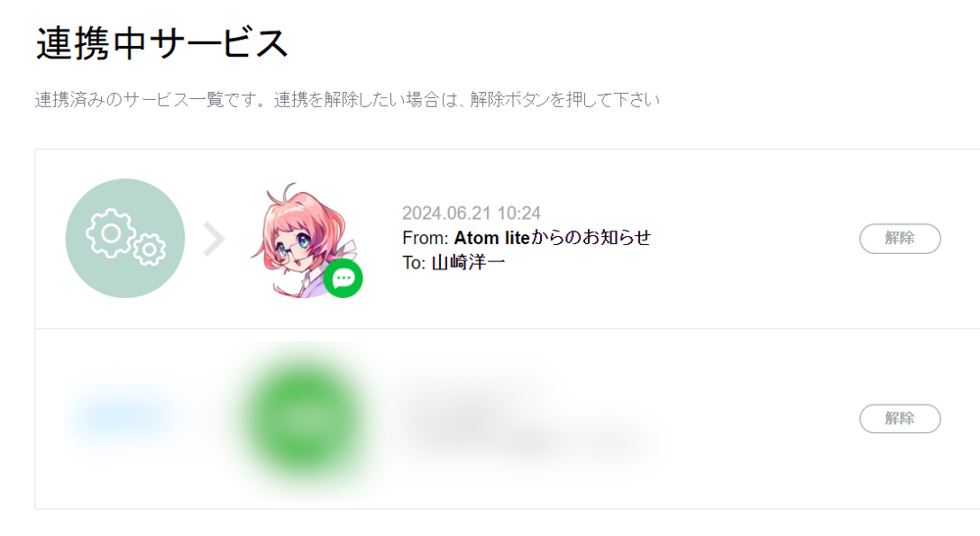Open the pink-haired anime avatar image
980x536 pixels.
coord(305,240)
